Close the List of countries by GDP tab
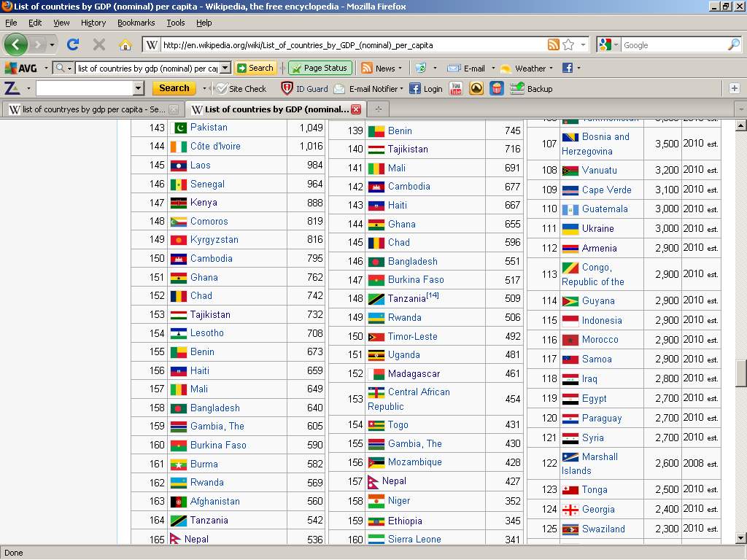Screen dimensions: 747x560 click(356, 109)
